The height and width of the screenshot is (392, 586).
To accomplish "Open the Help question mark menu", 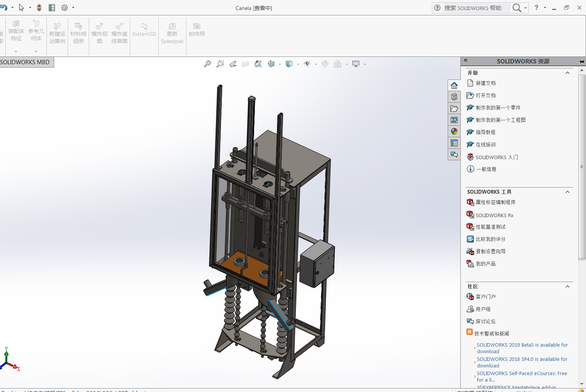I will pyautogui.click(x=536, y=8).
